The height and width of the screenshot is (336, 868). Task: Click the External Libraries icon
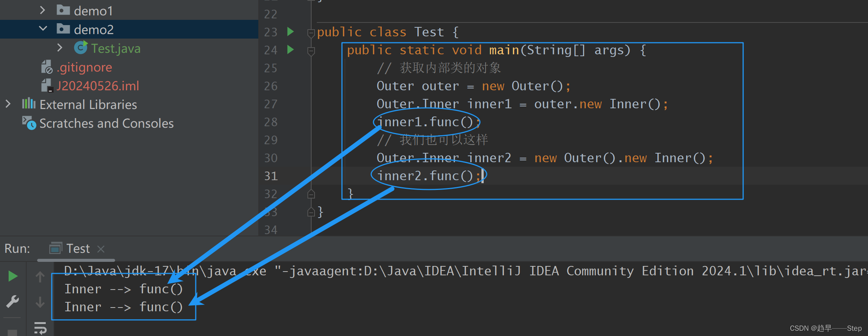[28, 103]
